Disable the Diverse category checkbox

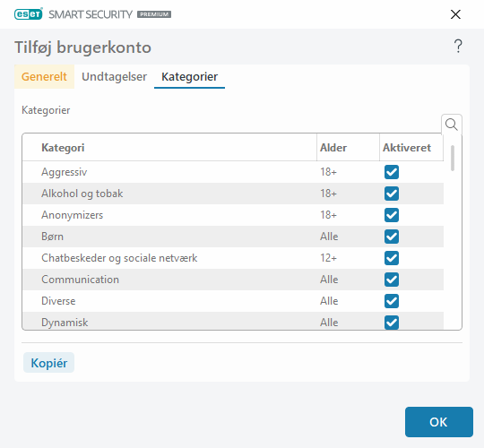point(392,301)
